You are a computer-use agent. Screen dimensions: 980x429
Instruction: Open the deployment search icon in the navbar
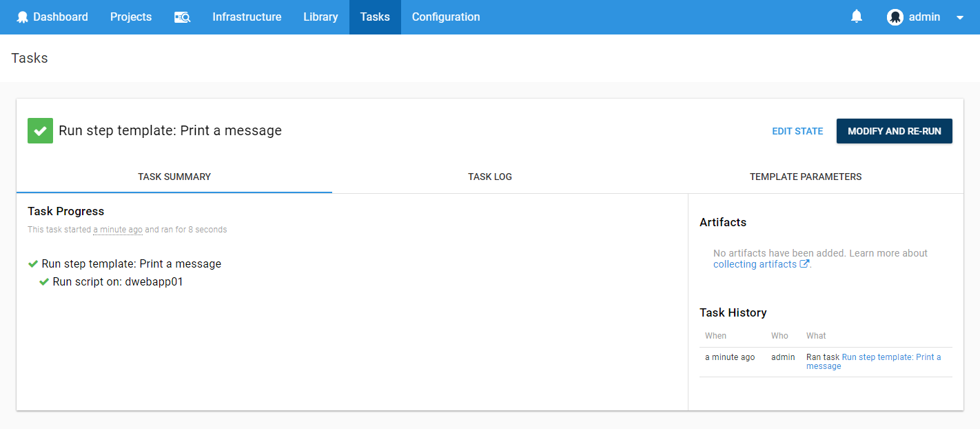tap(182, 17)
